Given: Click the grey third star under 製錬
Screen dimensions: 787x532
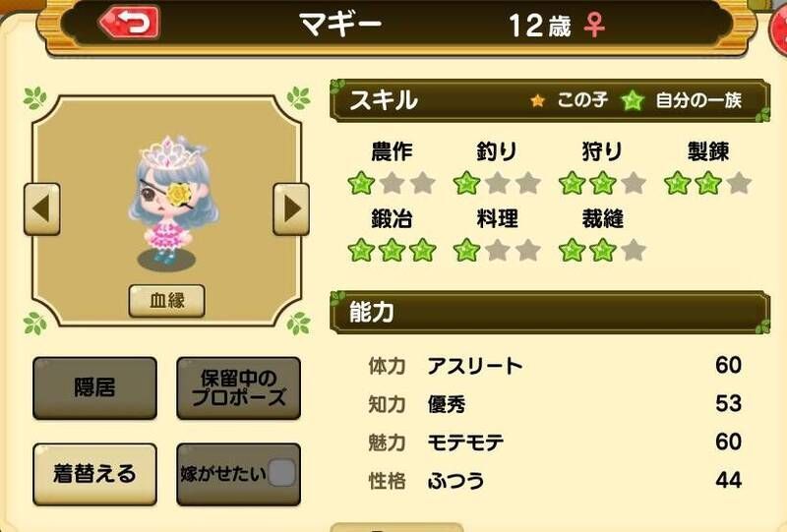Looking at the screenshot, I should [x=739, y=183].
